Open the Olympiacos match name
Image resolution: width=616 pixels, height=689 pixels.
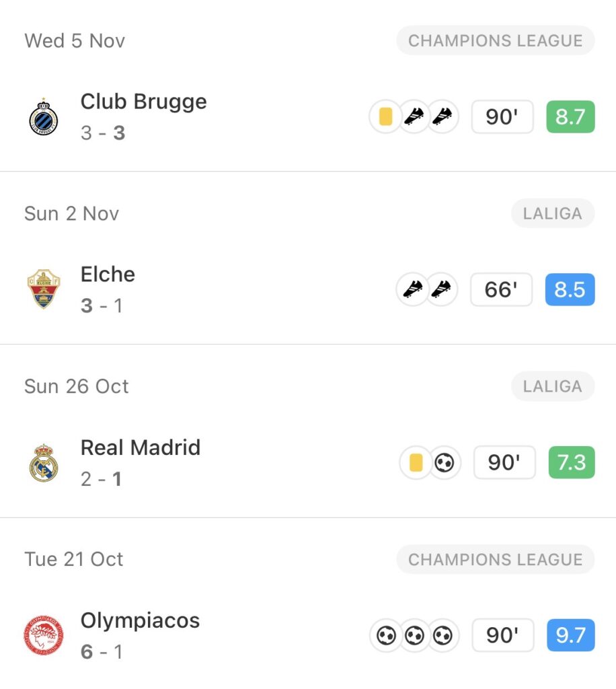tap(140, 620)
